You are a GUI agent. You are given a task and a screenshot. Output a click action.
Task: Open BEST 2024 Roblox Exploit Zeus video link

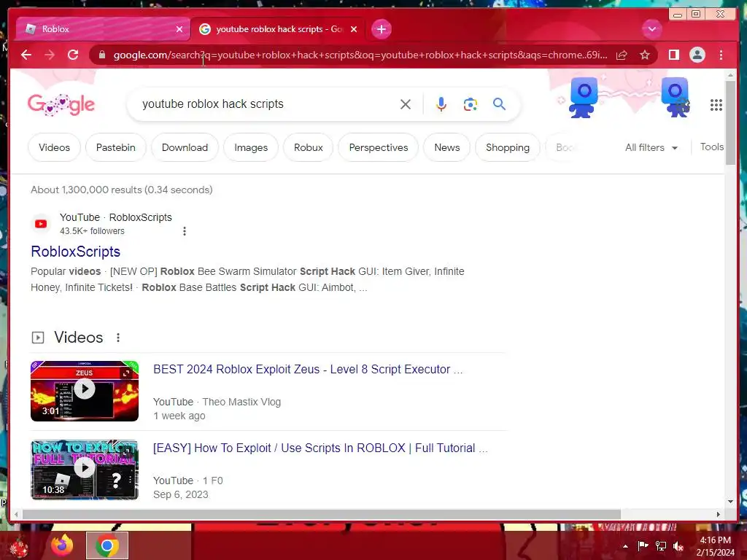pyautogui.click(x=308, y=370)
